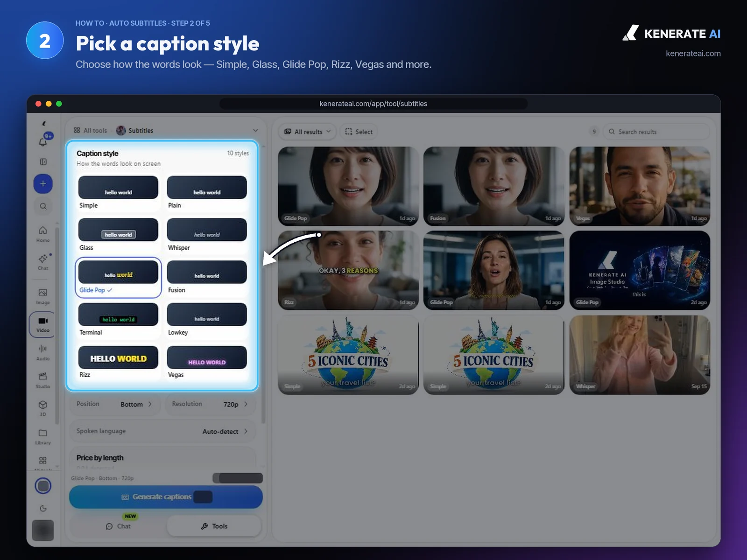Image resolution: width=747 pixels, height=560 pixels.
Task: Choose the Terminal caption style
Action: point(118,320)
